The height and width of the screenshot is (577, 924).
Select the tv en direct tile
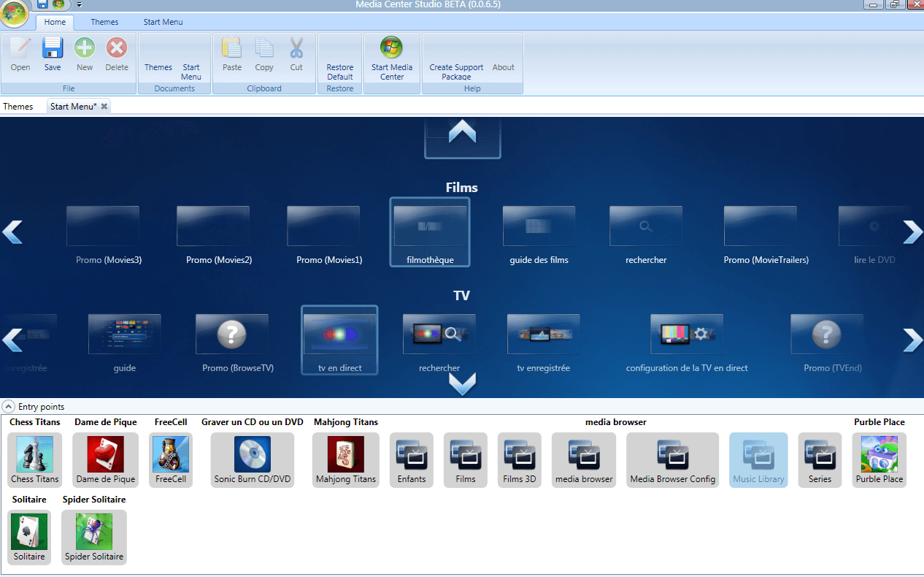340,340
